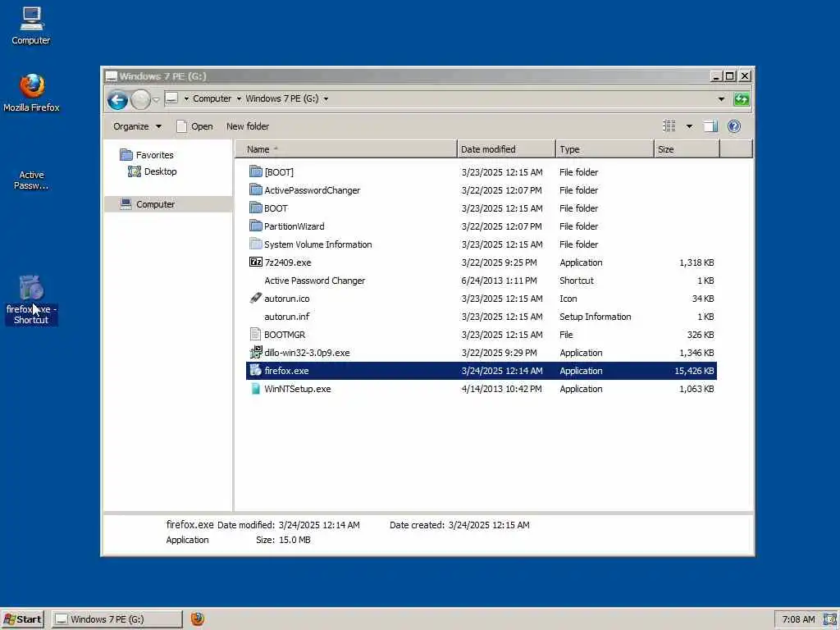The image size is (840, 630).
Task: Click the 4/14/2013 10:42 PM date cell
Action: pos(501,389)
